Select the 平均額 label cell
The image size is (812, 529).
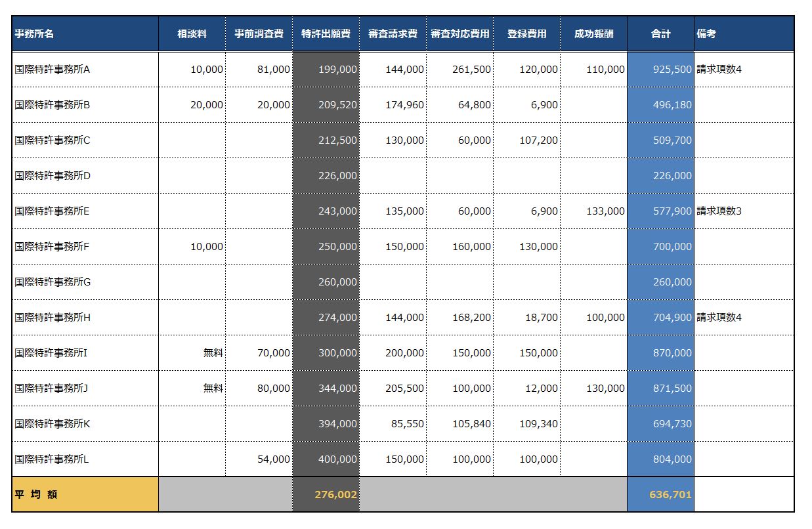(85, 495)
